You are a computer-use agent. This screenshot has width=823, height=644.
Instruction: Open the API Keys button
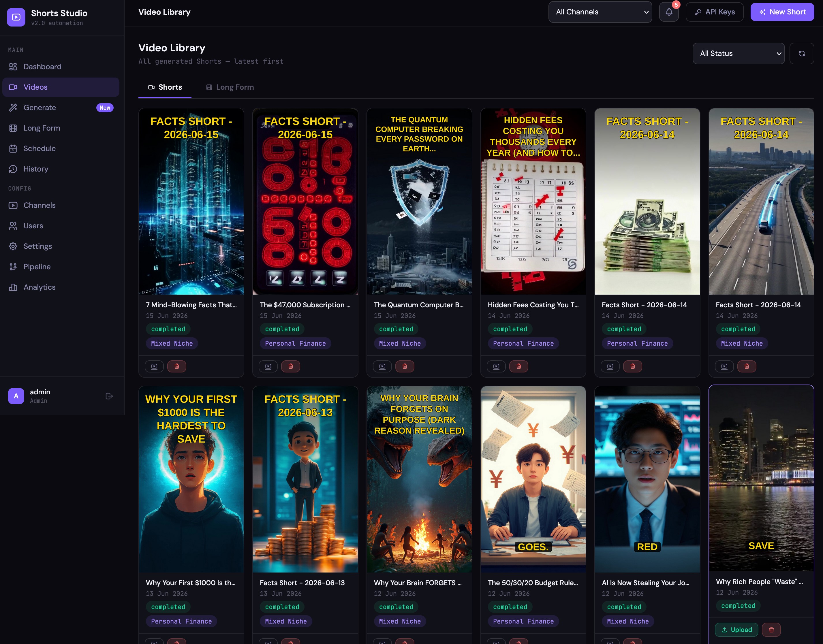tap(714, 12)
